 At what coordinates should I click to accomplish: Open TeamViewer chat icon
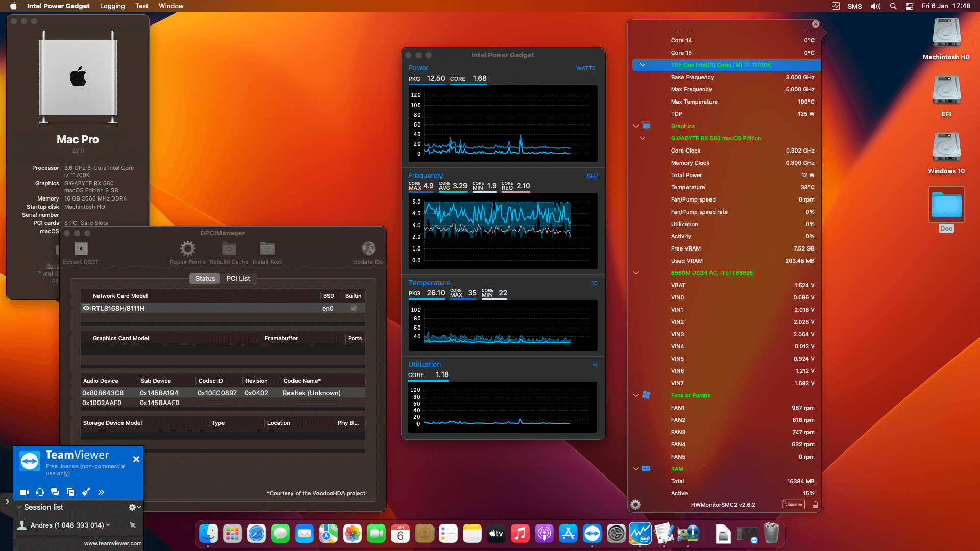[55, 492]
